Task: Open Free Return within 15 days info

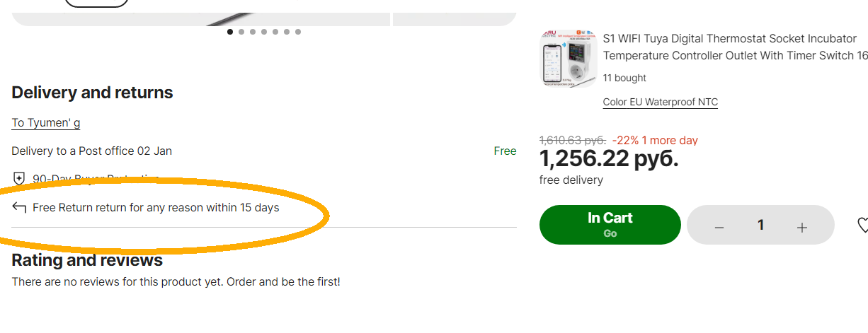Action: coord(156,208)
